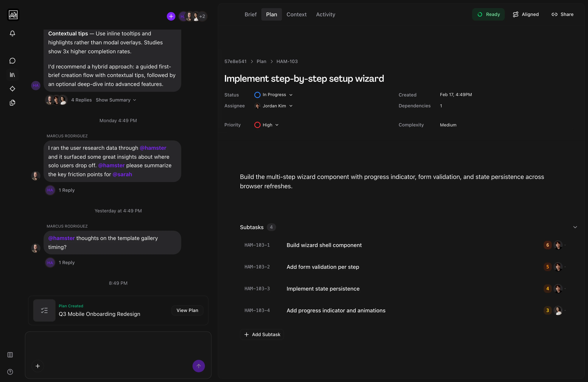The width and height of the screenshot is (588, 382).
Task: Open the Jordan Kim assignee dropdown
Action: pyautogui.click(x=291, y=106)
